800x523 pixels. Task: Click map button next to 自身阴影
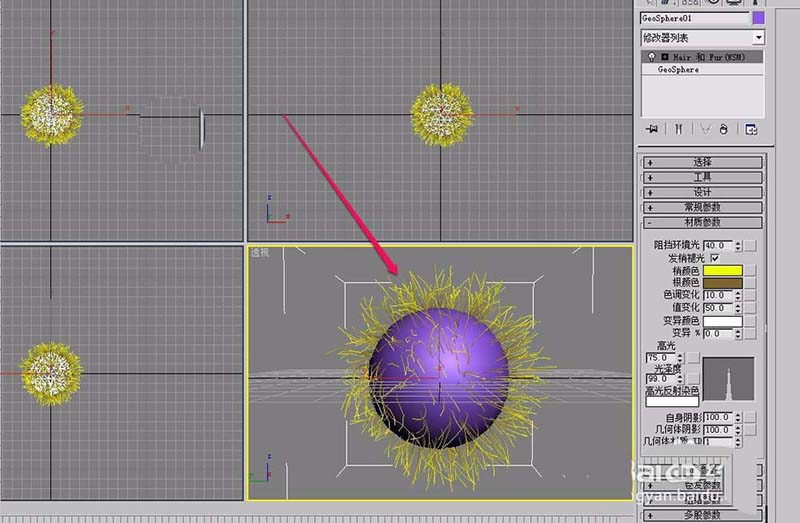tap(750, 417)
